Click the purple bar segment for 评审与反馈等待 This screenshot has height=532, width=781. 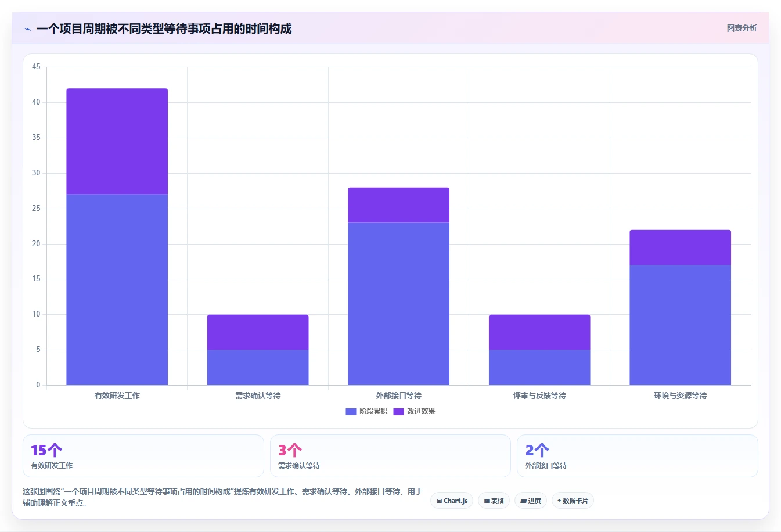point(539,332)
